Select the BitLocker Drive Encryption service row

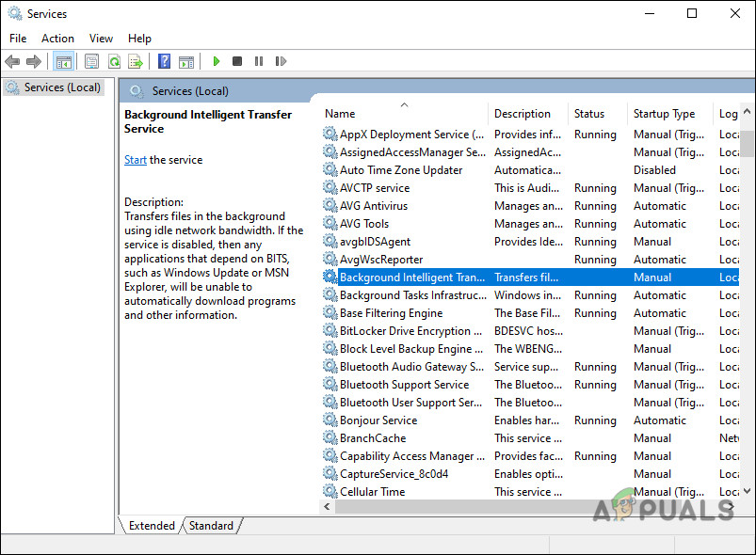(x=405, y=331)
